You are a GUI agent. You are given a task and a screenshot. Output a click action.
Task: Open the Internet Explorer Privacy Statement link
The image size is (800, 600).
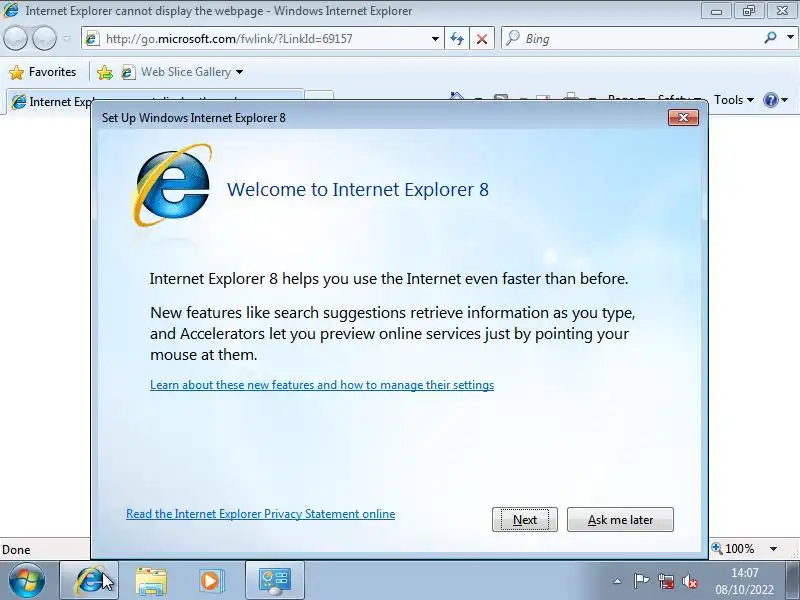click(x=260, y=514)
